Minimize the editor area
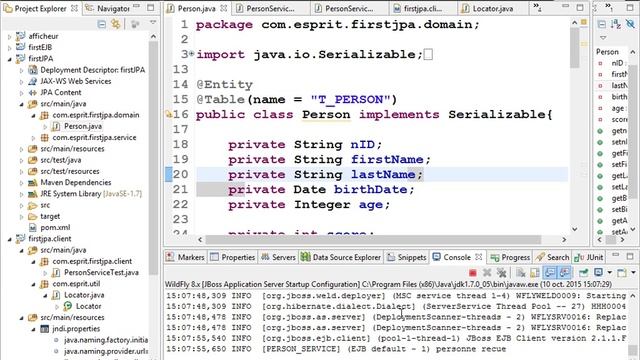 [565, 7]
